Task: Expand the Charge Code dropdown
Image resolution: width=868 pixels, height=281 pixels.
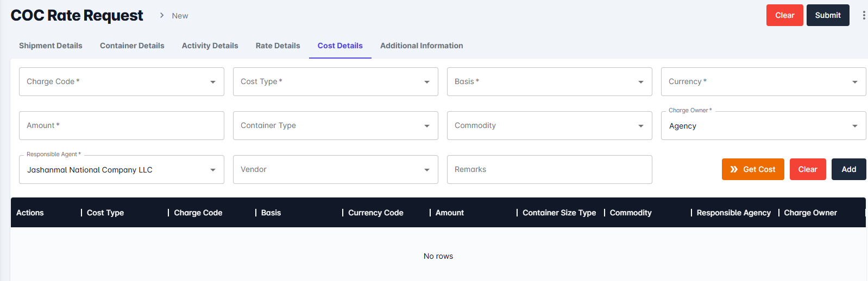Action: [121, 82]
